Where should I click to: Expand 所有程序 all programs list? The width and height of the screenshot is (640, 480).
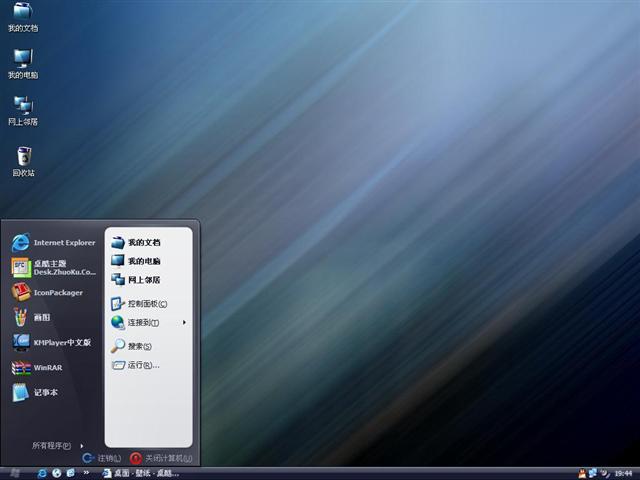pos(57,445)
